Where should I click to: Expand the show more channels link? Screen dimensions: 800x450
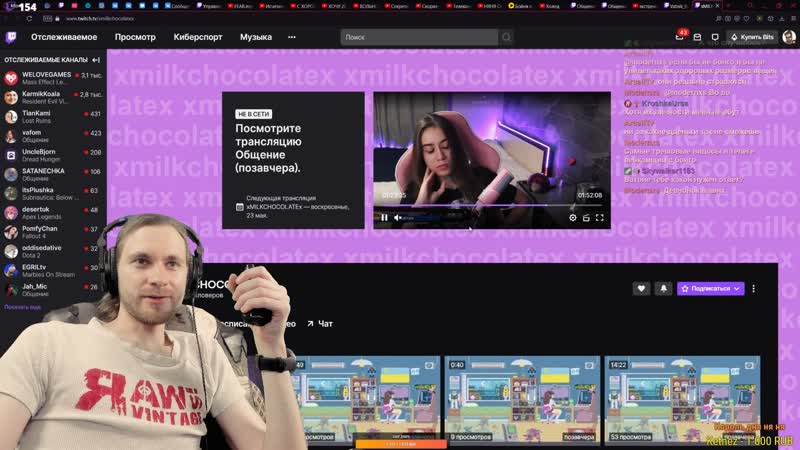tap(22, 307)
